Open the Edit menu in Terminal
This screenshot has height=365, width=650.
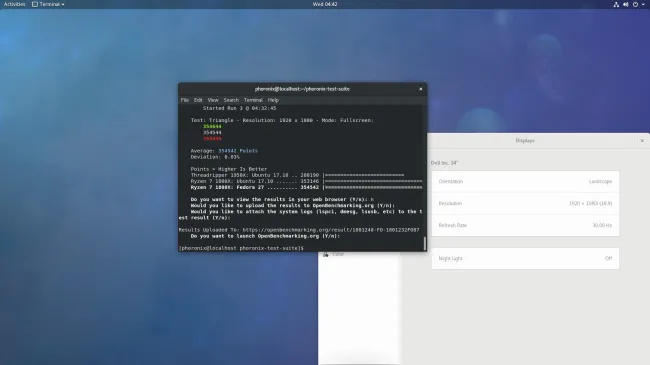coord(198,100)
